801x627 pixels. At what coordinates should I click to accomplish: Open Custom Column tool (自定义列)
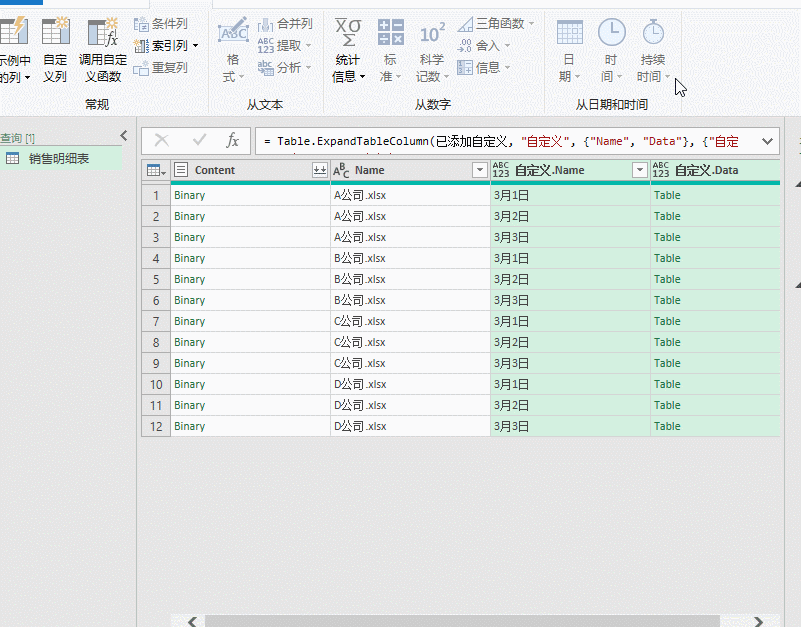tap(55, 50)
